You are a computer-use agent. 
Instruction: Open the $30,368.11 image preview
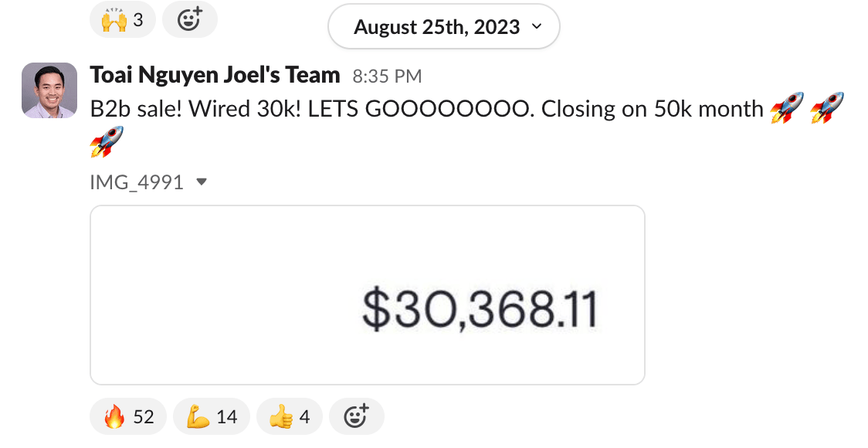coord(368,295)
